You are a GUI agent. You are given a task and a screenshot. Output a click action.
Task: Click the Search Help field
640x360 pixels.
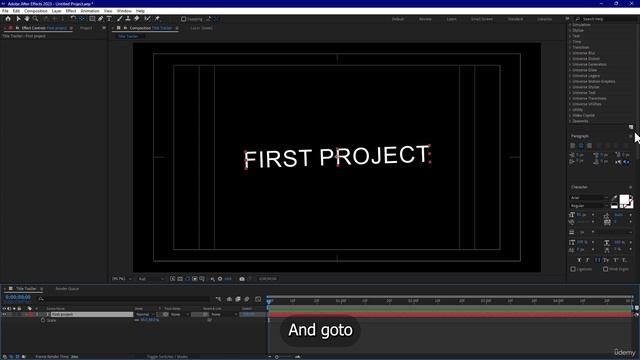point(604,19)
